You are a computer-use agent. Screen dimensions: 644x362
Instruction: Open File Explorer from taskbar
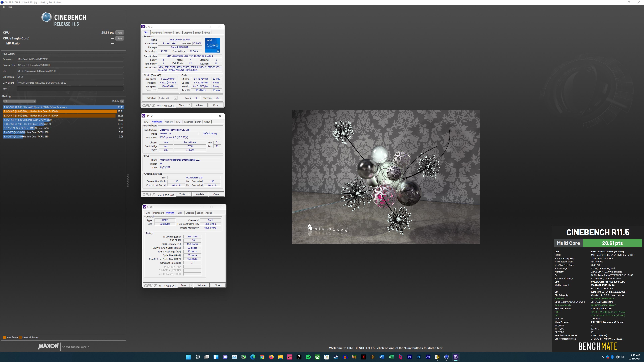[281, 357]
